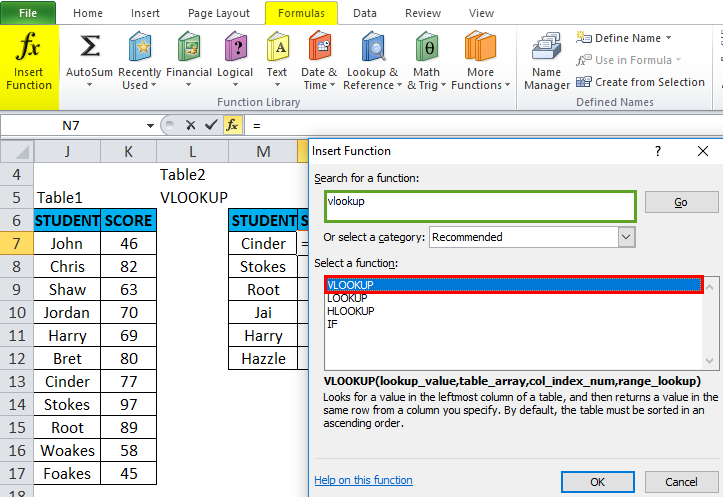The height and width of the screenshot is (497, 723).
Task: Open the More Functions icon
Action: pyautogui.click(x=480, y=47)
